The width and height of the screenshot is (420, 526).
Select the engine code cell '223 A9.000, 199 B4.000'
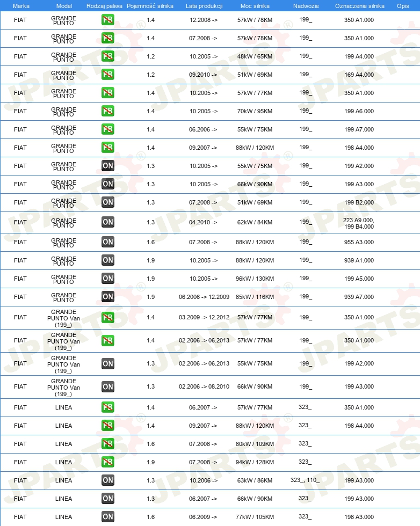(359, 223)
